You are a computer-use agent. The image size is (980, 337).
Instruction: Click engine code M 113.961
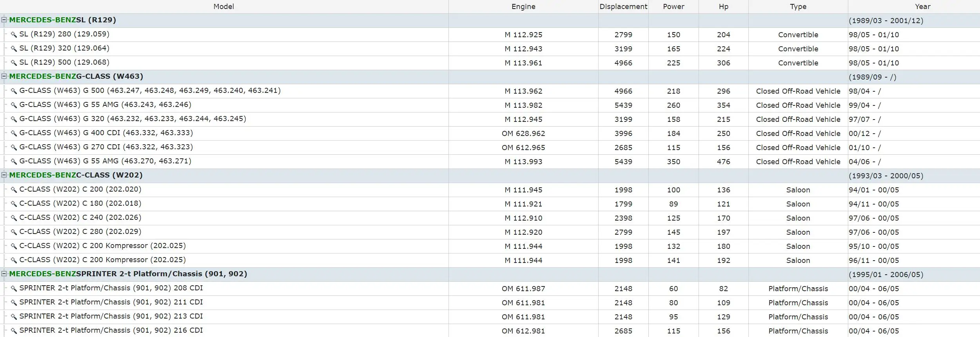(x=523, y=63)
